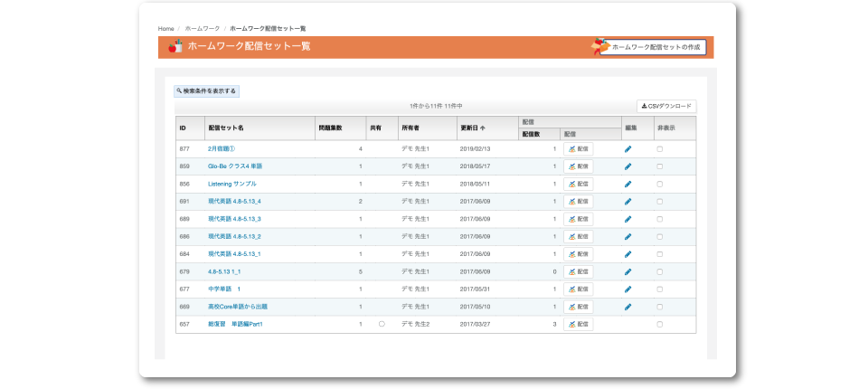The width and height of the screenshot is (868, 389).
Task: Open the 現代英語 4.8-5.13_2 set link
Action: tap(234, 236)
